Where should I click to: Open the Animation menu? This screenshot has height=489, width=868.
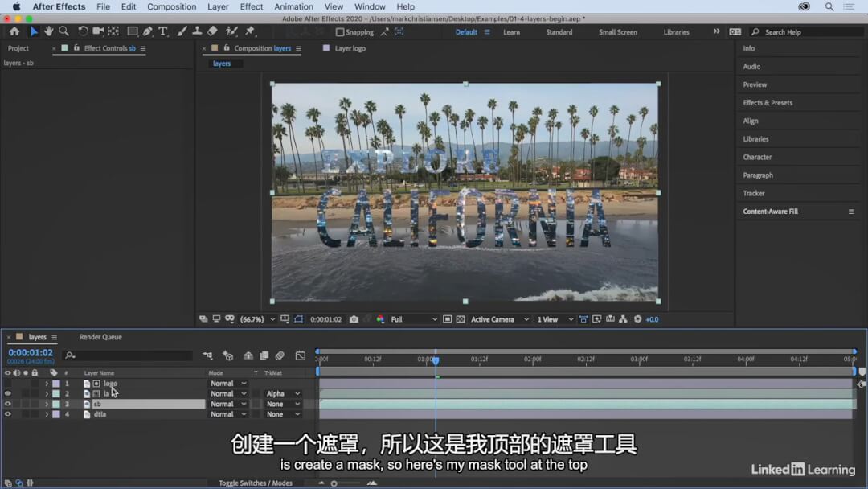[293, 6]
